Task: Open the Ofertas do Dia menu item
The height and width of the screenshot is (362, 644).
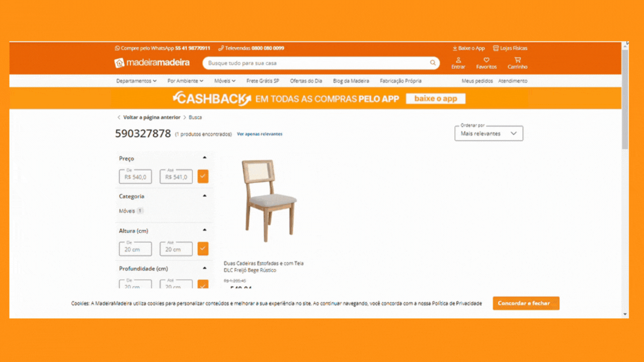Action: [306, 81]
